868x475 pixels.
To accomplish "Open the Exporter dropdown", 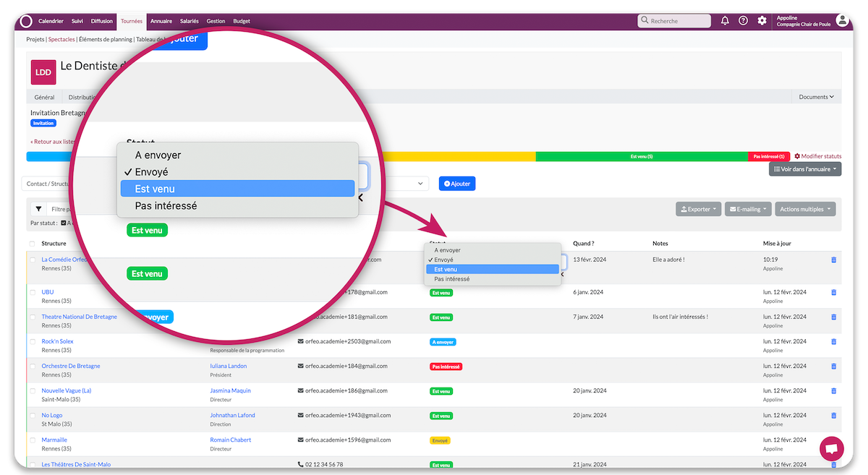I will point(698,209).
